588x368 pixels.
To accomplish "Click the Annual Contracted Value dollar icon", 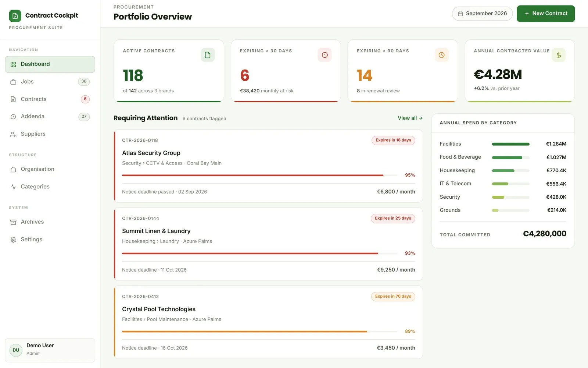I will pyautogui.click(x=559, y=55).
